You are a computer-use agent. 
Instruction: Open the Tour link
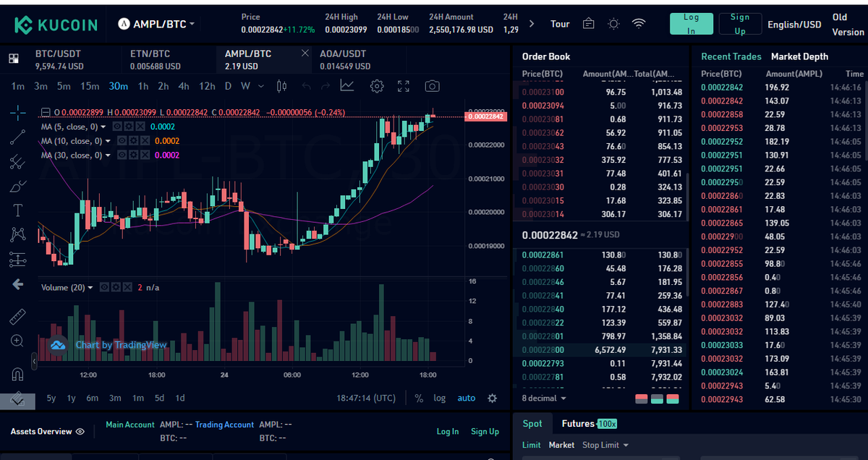560,24
